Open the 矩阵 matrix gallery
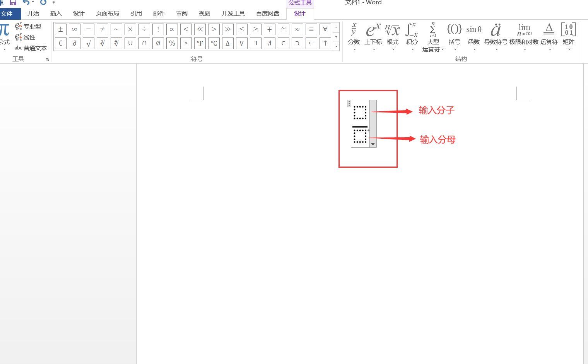This screenshot has height=364, width=588. (569, 37)
